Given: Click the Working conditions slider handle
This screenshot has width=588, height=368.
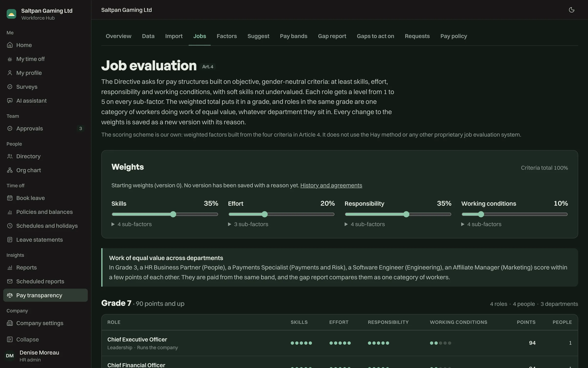Looking at the screenshot, I should (x=481, y=214).
